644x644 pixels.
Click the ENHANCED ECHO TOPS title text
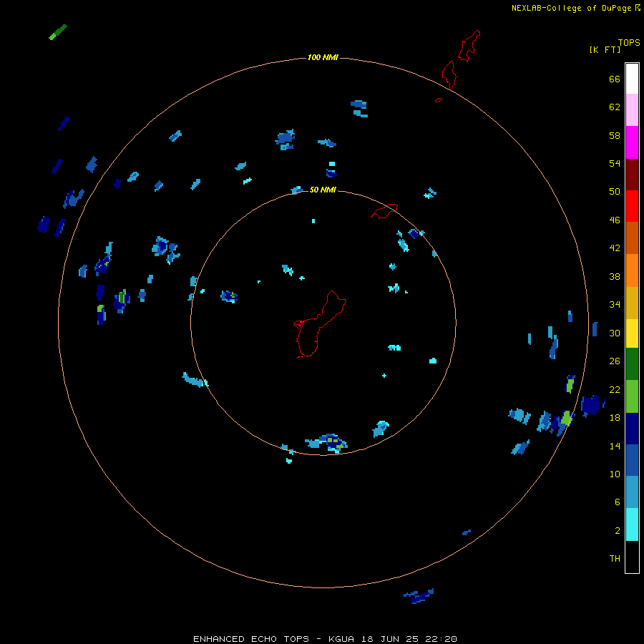tap(251, 639)
